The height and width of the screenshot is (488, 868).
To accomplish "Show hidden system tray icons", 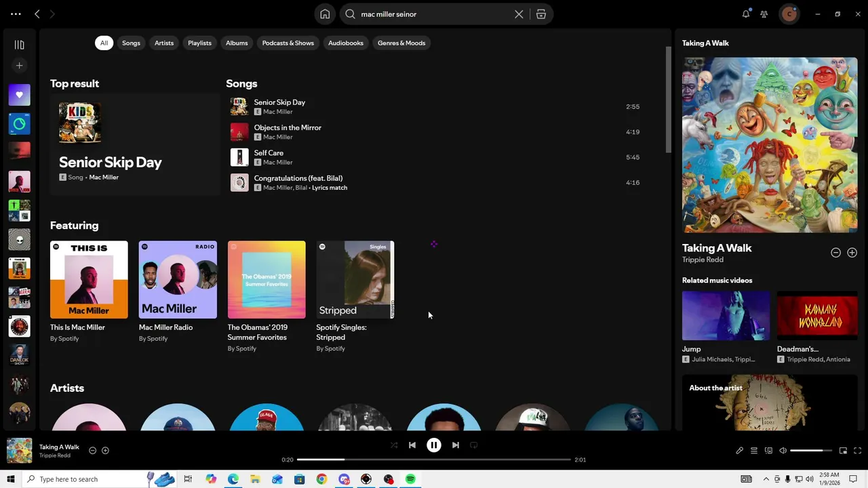I will (766, 479).
